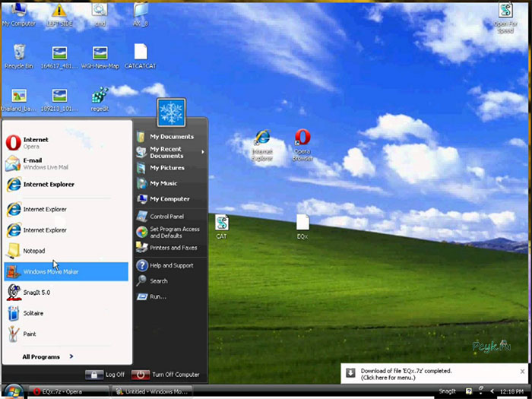The width and height of the screenshot is (532, 399).
Task: Open Solitaire in the Start menu
Action: (x=67, y=313)
